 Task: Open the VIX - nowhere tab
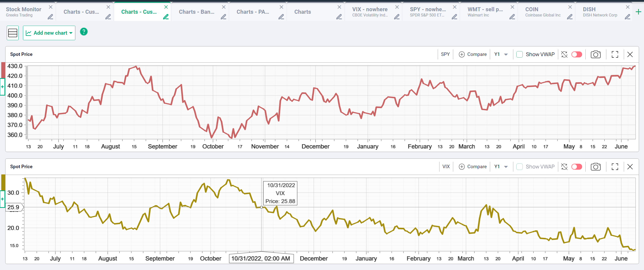pos(370,12)
